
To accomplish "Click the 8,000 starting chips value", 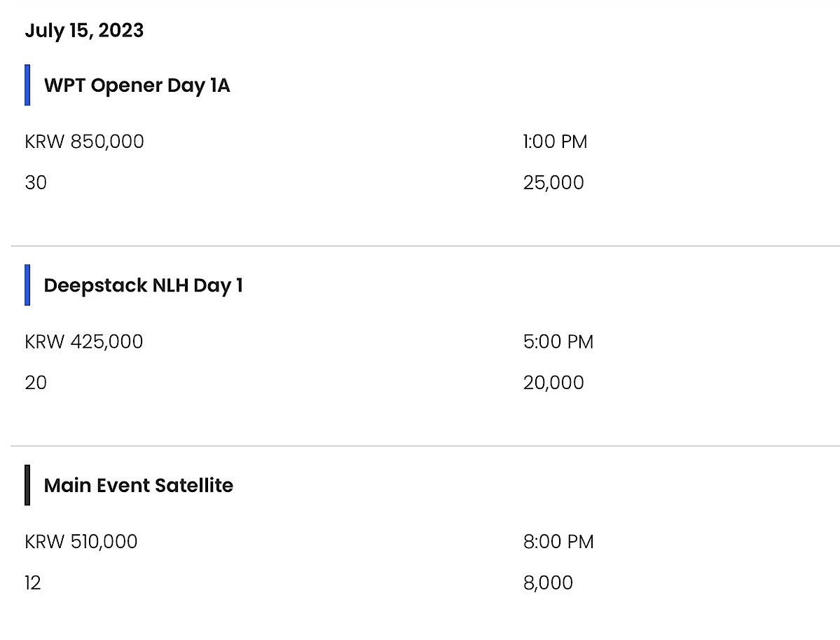I will click(548, 583).
